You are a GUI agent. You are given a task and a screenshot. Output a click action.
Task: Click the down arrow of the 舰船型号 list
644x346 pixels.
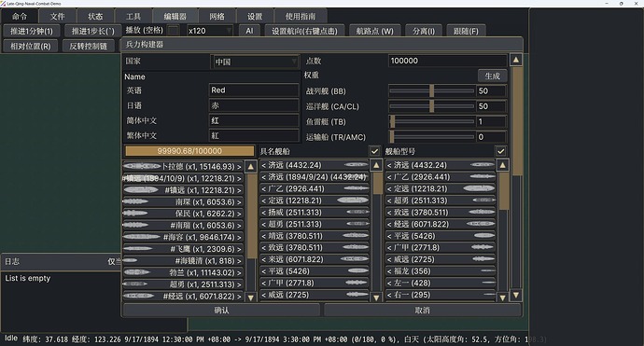[502, 298]
